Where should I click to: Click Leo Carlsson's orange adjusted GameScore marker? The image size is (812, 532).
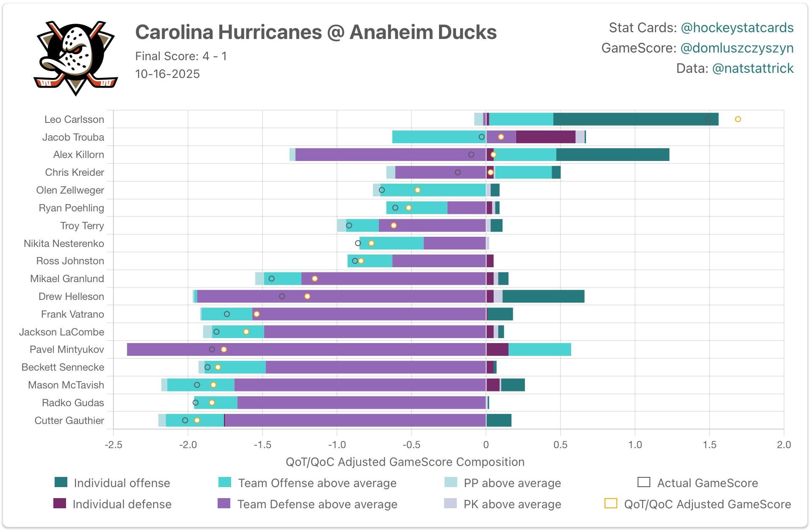click(737, 119)
